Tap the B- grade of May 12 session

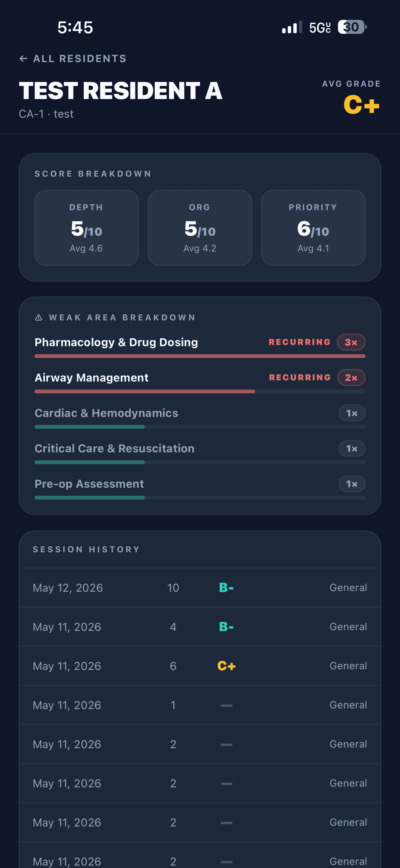[226, 588]
